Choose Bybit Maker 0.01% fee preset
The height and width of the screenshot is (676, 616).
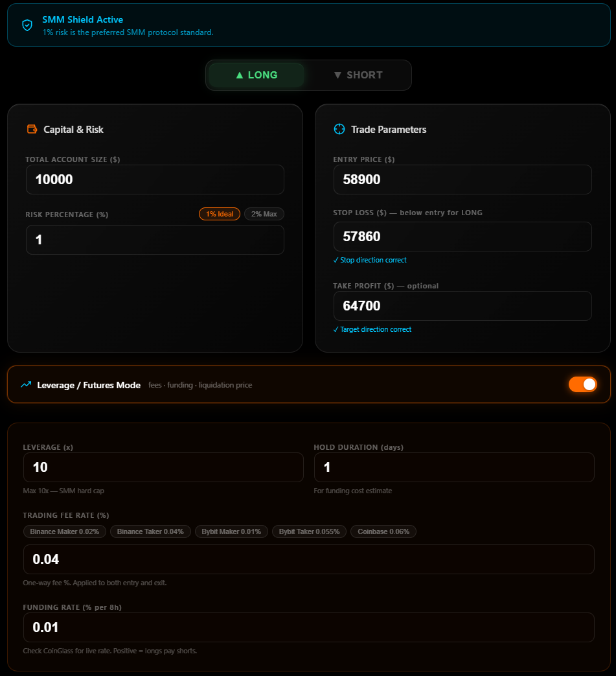[231, 531]
